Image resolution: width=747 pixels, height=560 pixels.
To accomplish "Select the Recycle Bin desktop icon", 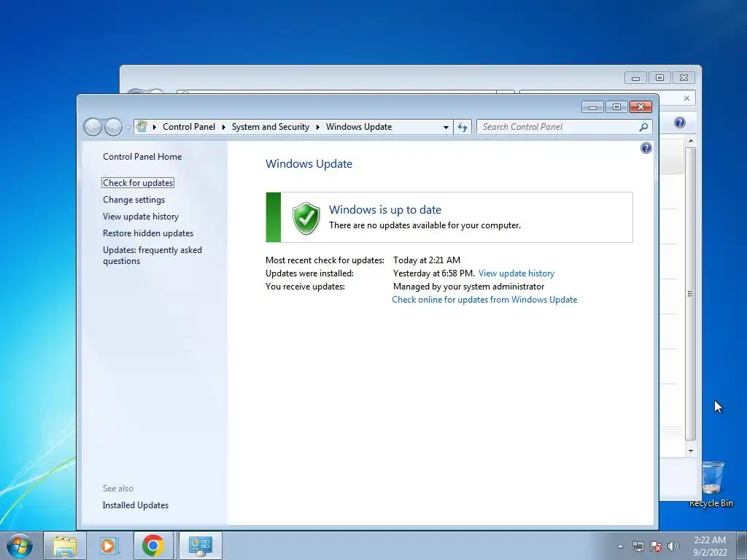I will [x=711, y=484].
